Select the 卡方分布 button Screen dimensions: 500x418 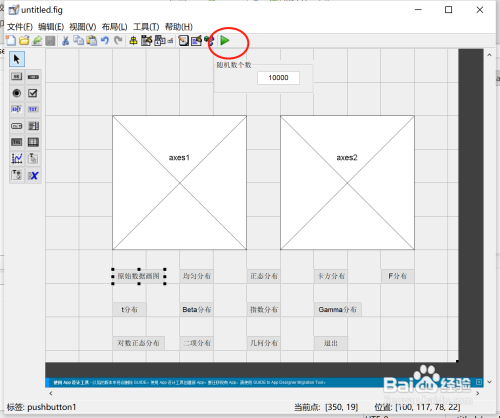click(x=331, y=276)
